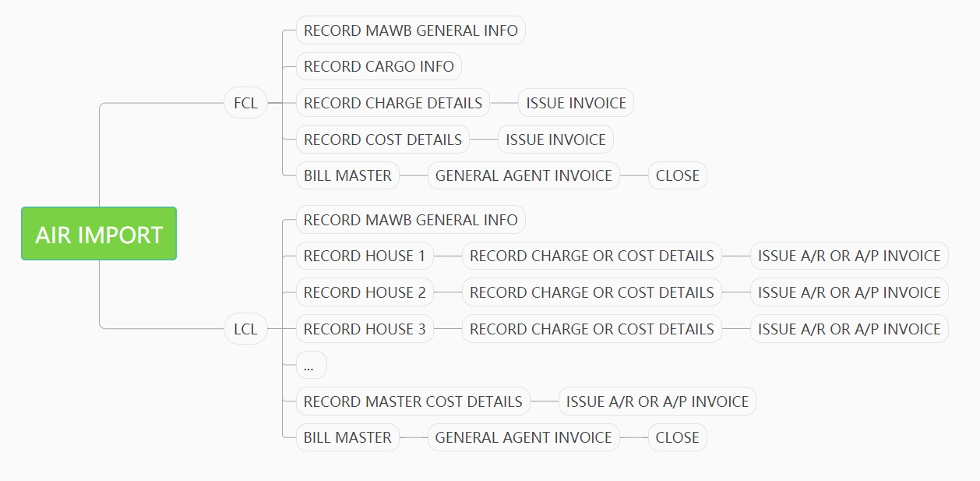Click ISSUE INVOICE next to RECORD COST DETAILS
980x481 pixels.
[x=555, y=140]
